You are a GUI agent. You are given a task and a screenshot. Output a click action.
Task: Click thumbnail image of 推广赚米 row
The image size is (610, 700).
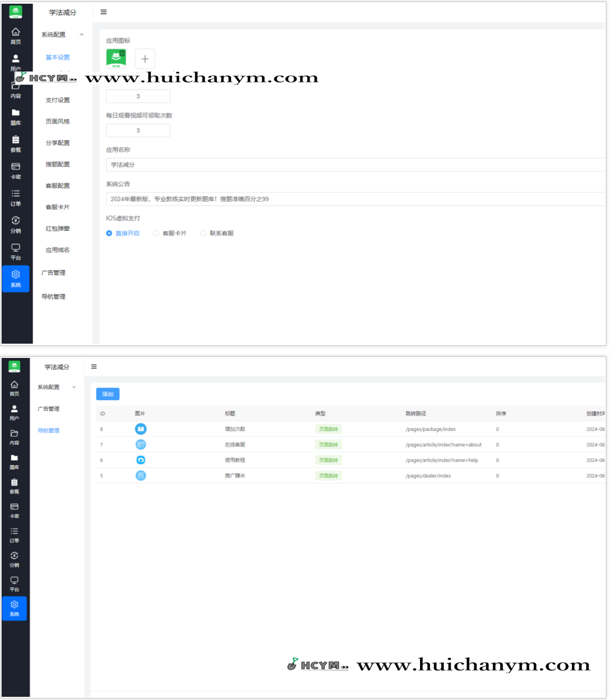point(140,476)
